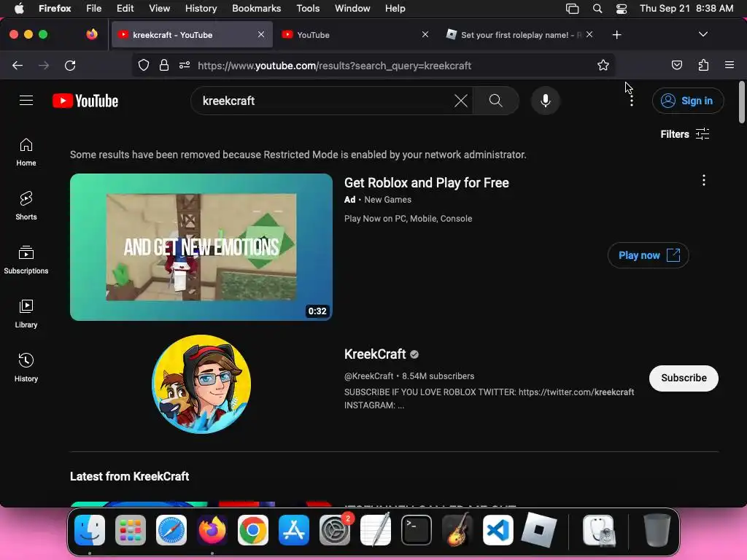Open the History menu in menu bar
This screenshot has height=560, width=747.
[201, 8]
